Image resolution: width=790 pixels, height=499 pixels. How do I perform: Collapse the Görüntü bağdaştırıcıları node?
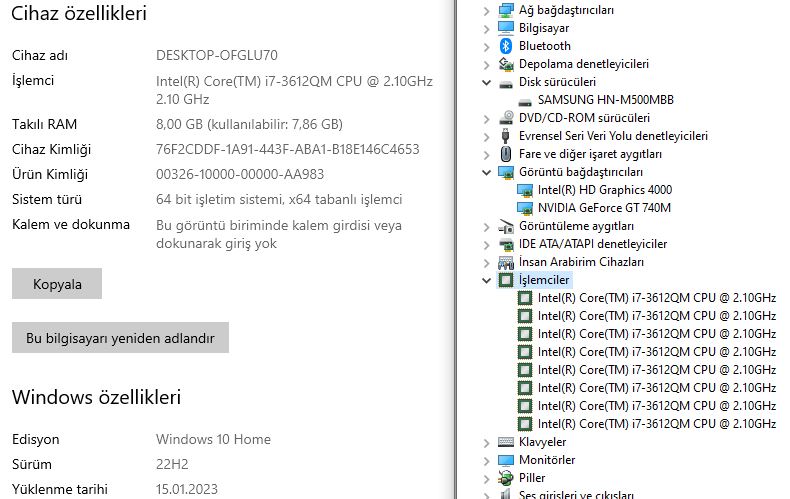(486, 172)
